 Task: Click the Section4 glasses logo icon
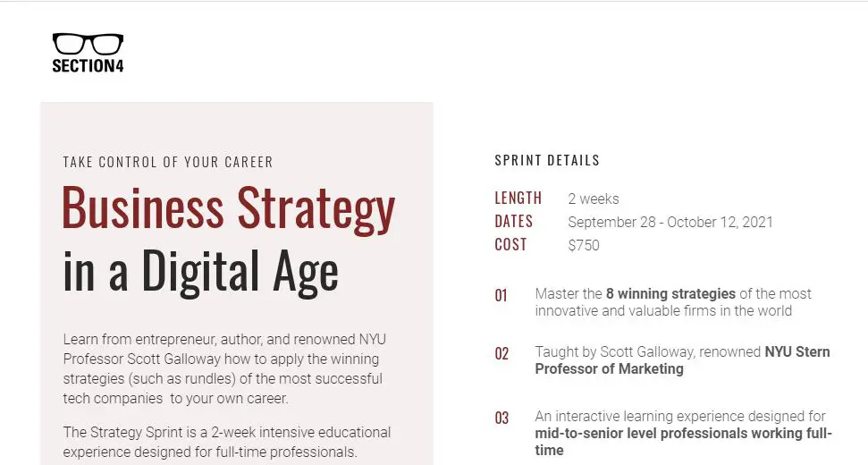[x=88, y=44]
